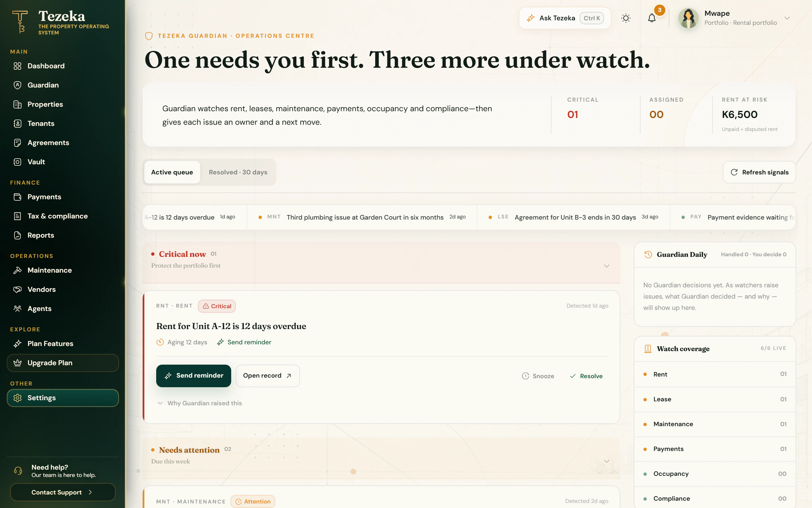Click the Guardian shield icon in the header

point(149,36)
